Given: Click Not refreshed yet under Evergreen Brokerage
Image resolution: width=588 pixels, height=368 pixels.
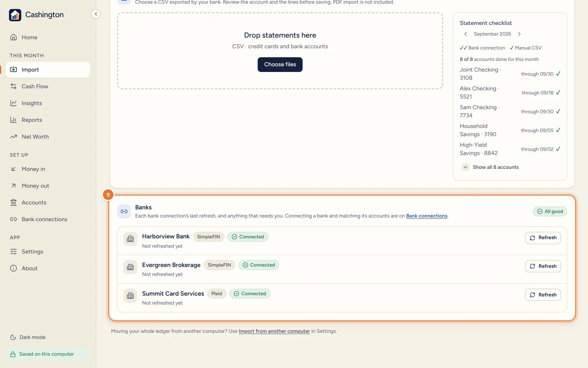Looking at the screenshot, I should pos(162,274).
